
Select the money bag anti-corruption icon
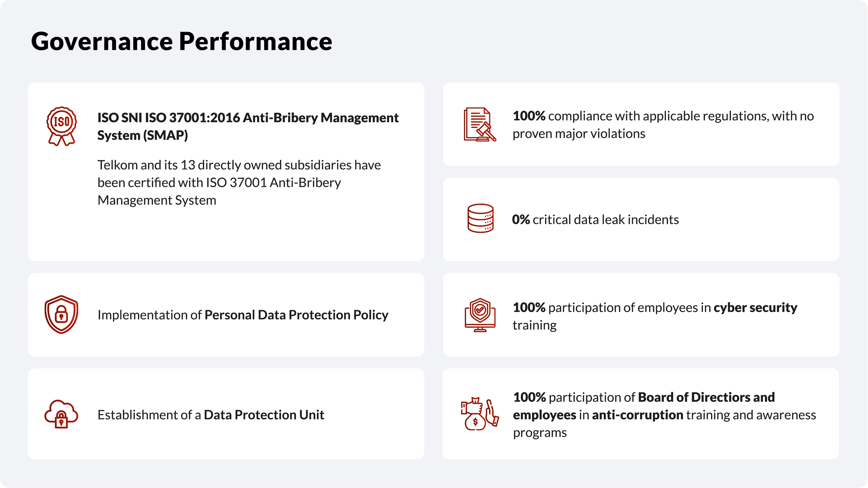click(x=480, y=414)
